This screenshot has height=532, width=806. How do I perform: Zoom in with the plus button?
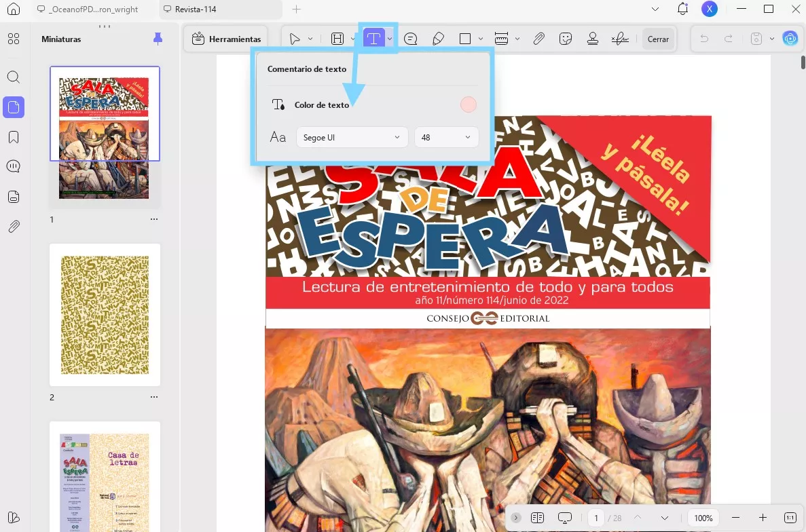click(763, 518)
